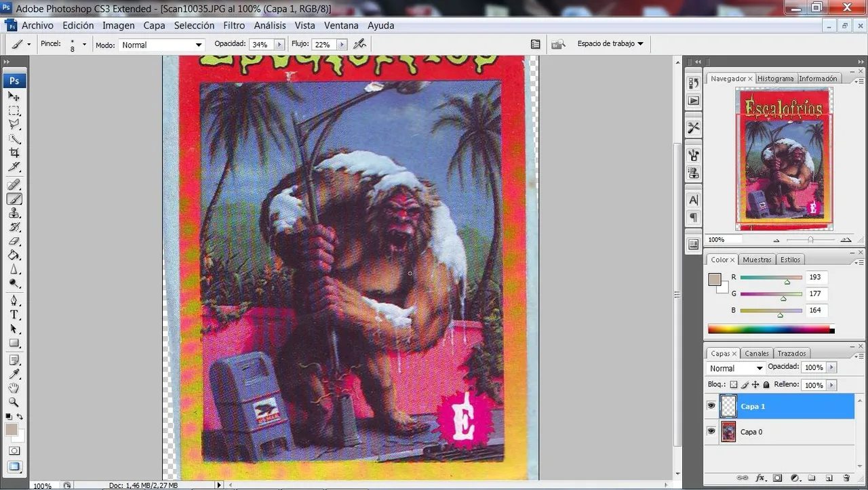868x490 pixels.
Task: Select the Eyedropper tool
Action: pyautogui.click(x=14, y=374)
